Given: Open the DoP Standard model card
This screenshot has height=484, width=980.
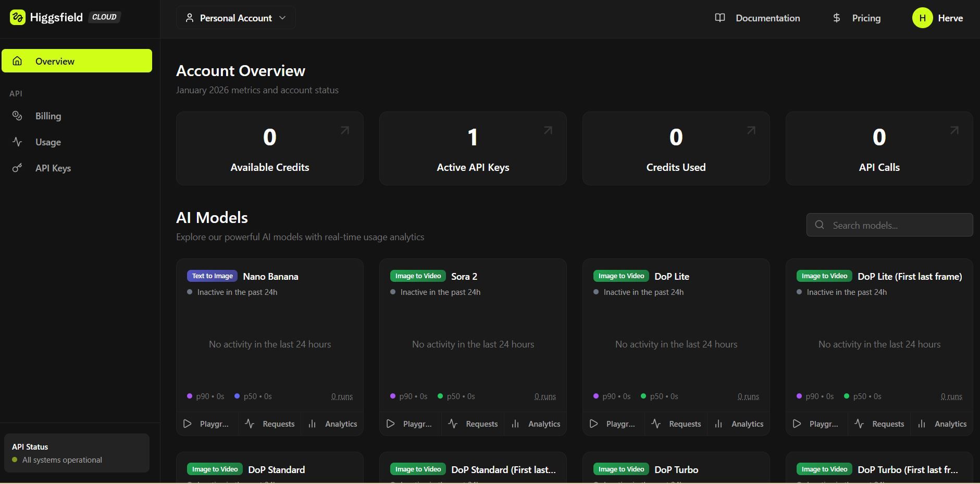Looking at the screenshot, I should pyautogui.click(x=276, y=469).
